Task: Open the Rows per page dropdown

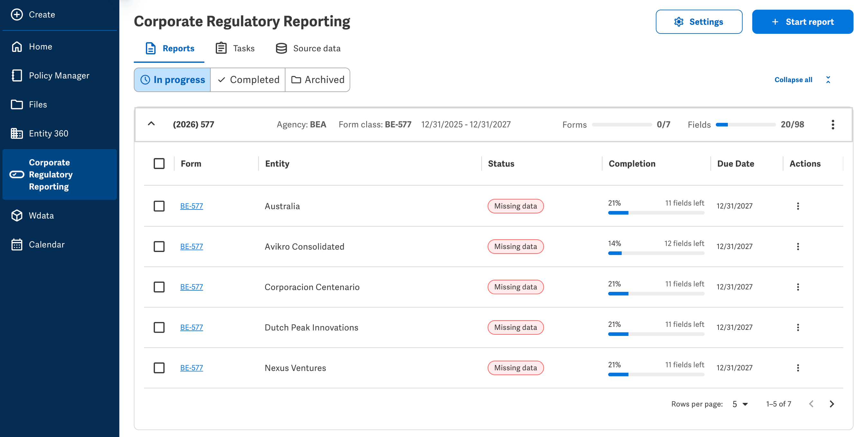Action: coord(740,404)
